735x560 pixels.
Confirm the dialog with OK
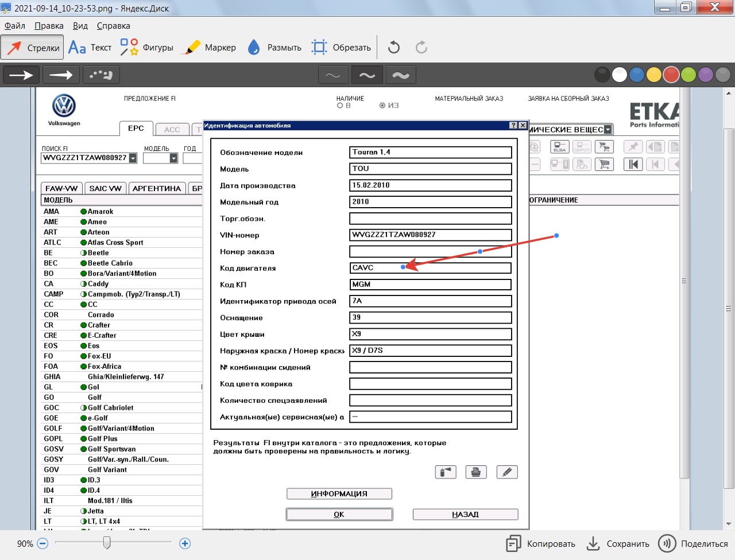pyautogui.click(x=339, y=515)
